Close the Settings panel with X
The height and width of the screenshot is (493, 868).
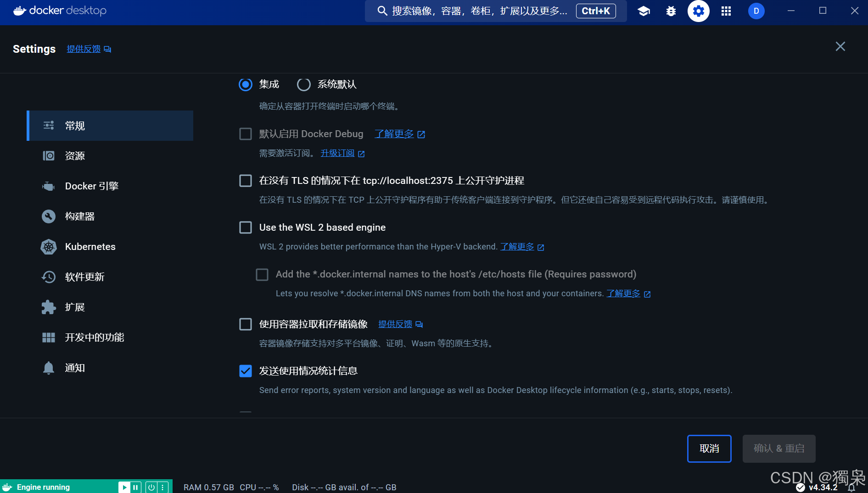[840, 46]
